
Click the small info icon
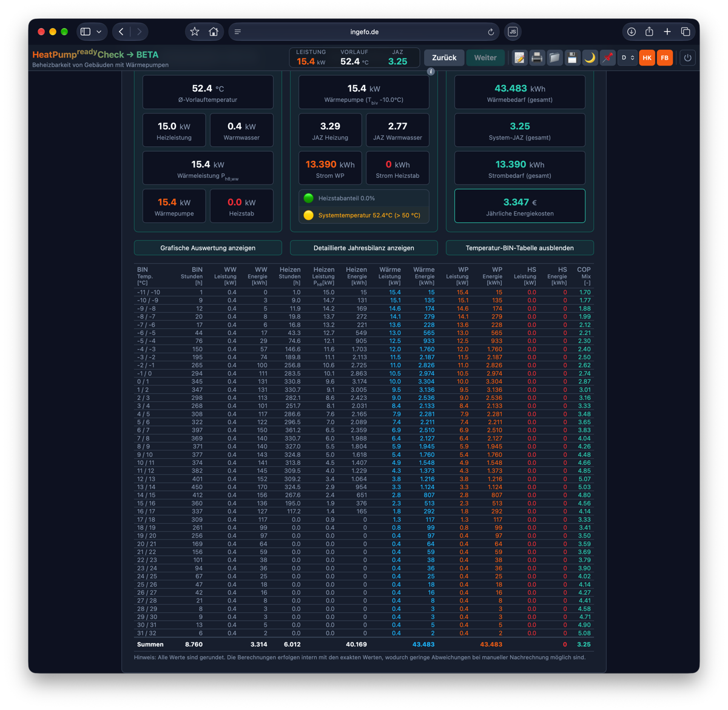click(431, 72)
